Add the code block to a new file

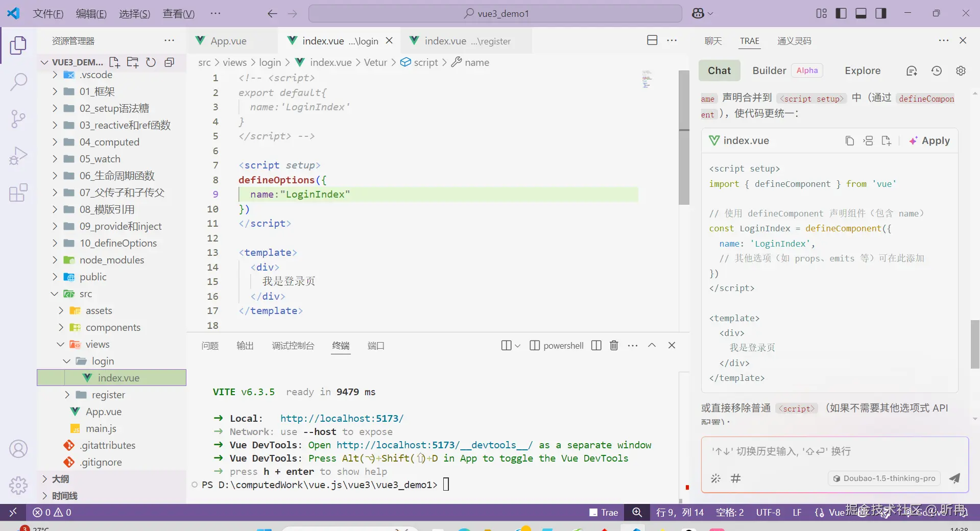pyautogui.click(x=886, y=141)
